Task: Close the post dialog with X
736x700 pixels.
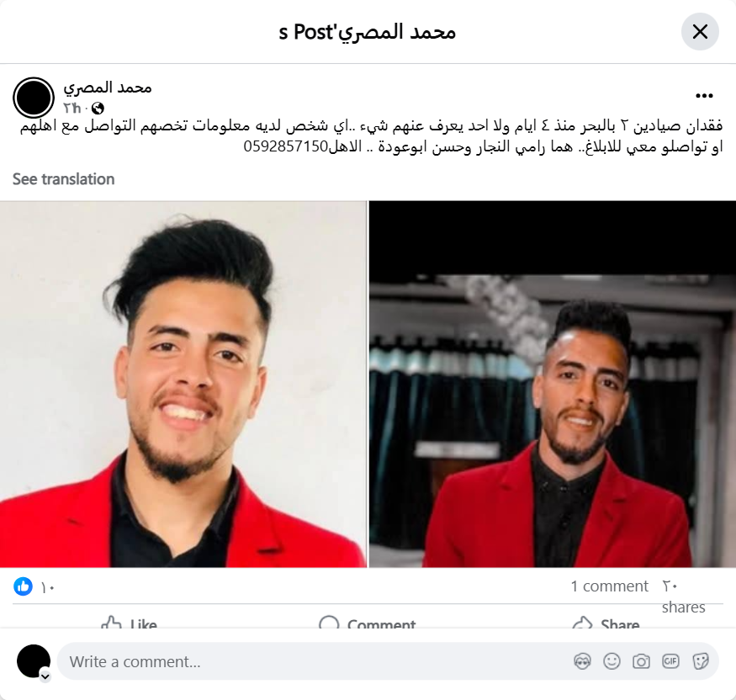Action: (700, 32)
